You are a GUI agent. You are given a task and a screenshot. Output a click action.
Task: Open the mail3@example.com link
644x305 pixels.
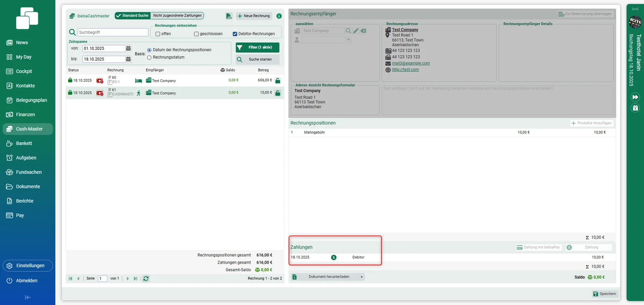coord(411,63)
